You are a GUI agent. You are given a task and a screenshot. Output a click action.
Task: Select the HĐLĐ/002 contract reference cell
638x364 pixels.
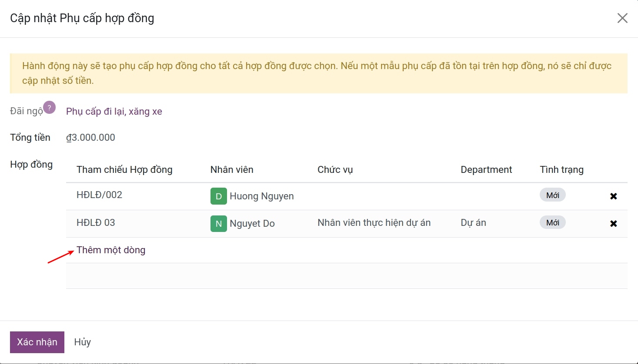click(x=99, y=195)
